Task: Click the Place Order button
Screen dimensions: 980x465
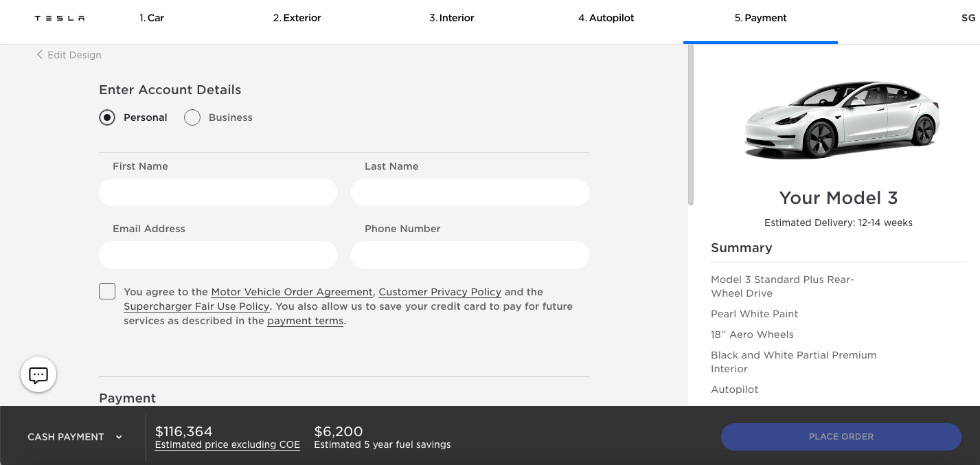Action: [841, 437]
